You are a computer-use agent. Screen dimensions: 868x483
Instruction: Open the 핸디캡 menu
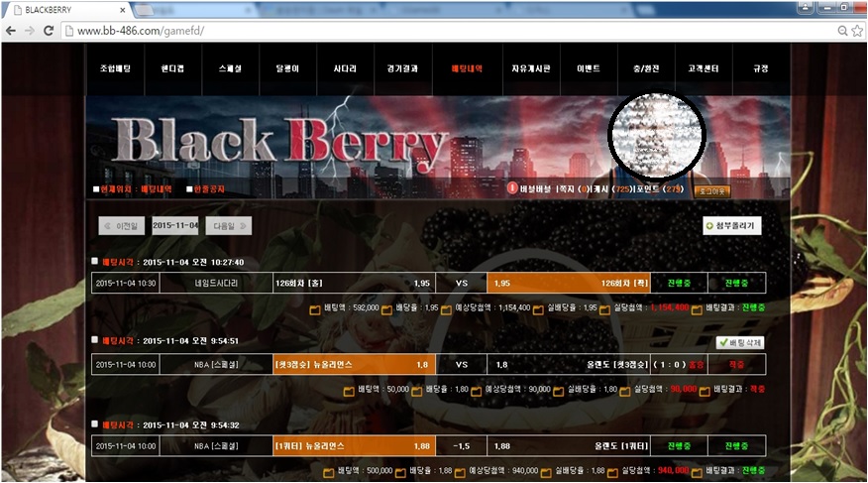coord(172,68)
